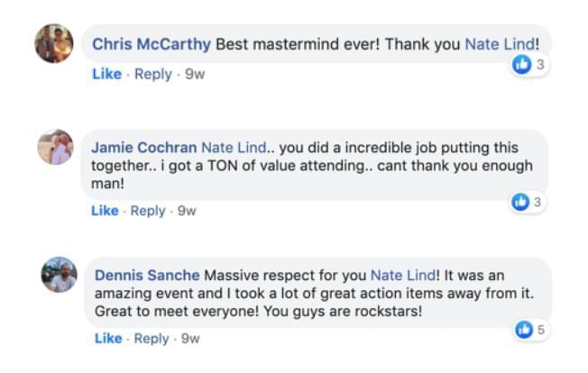Open Jamie Cochran's name link
This screenshot has height=373, width=588.
[x=143, y=148]
